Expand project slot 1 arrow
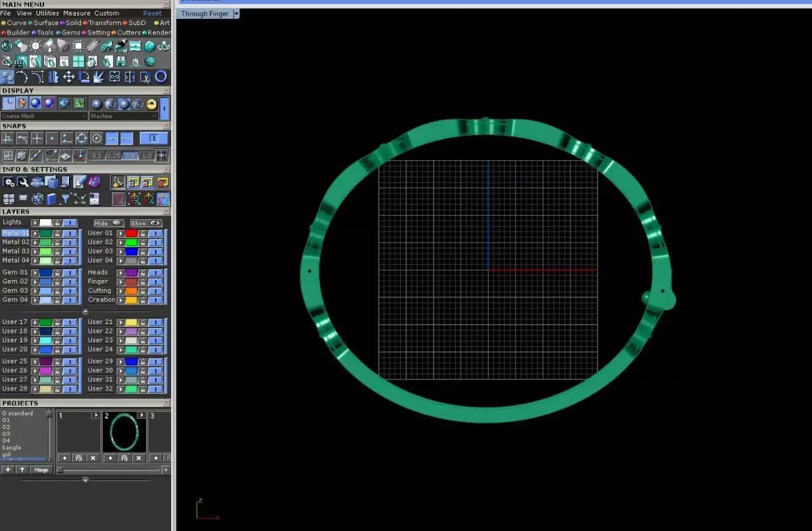 coord(96,415)
